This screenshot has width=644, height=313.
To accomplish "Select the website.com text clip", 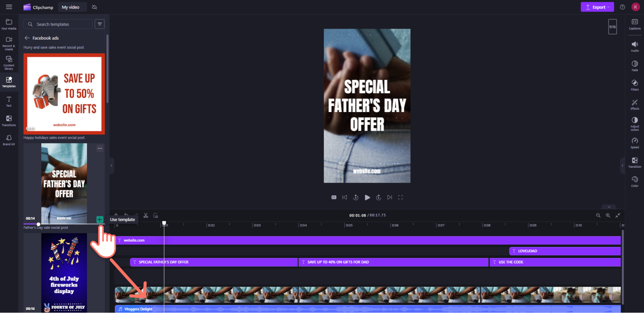I will pyautogui.click(x=368, y=240).
